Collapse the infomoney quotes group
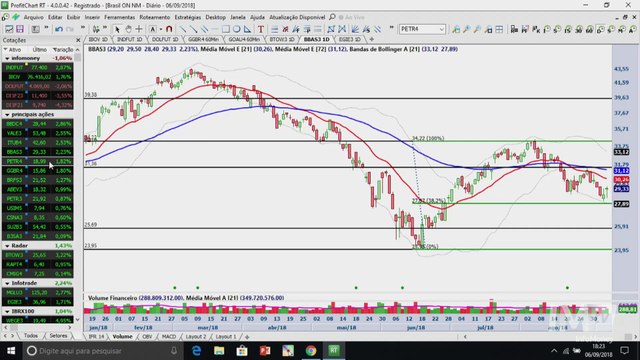Screen dimensions: 640x360 7,58
